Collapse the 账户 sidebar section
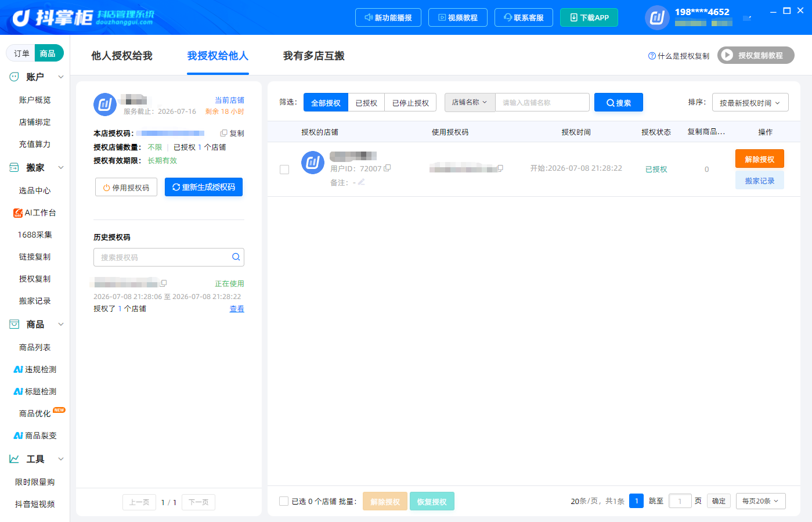The height and width of the screenshot is (522, 812). (x=60, y=77)
